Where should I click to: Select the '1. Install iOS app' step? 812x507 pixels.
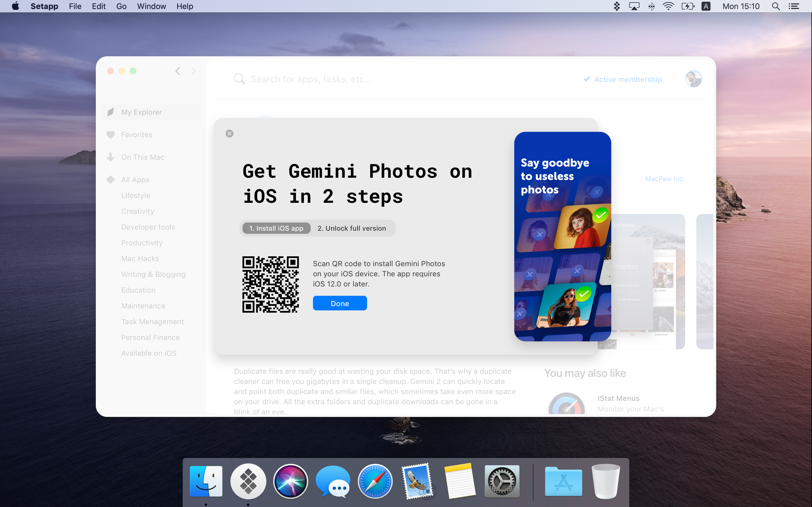point(276,228)
